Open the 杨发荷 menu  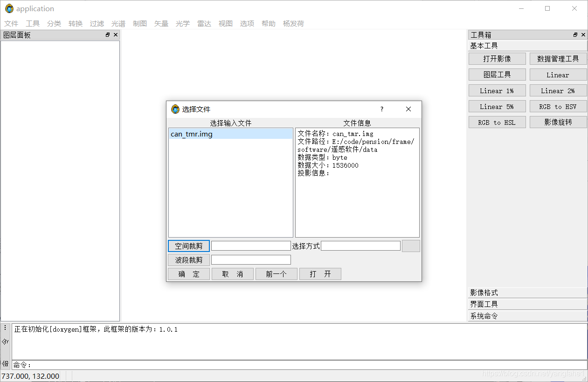pyautogui.click(x=294, y=24)
